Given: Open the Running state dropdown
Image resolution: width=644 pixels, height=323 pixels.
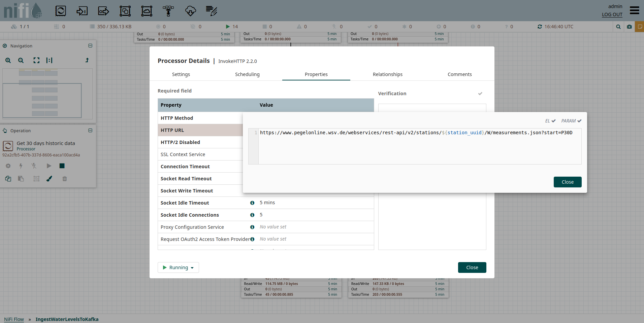Looking at the screenshot, I should click(x=178, y=267).
